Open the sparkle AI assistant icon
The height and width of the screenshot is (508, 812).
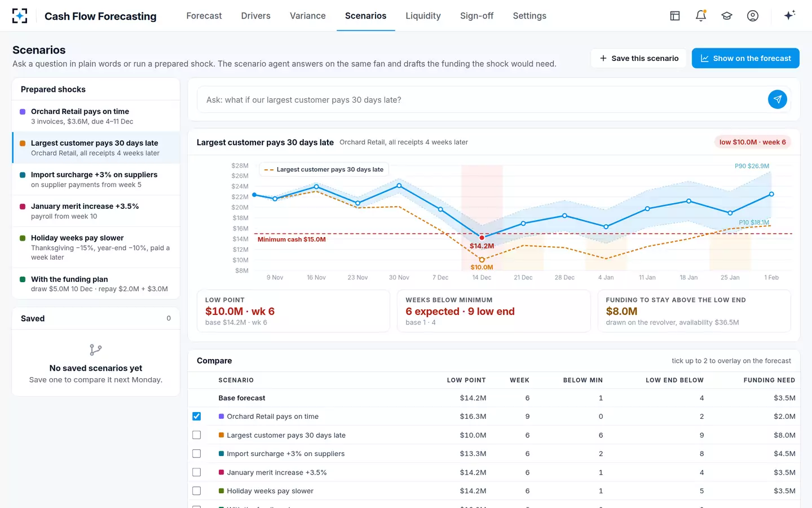(789, 15)
